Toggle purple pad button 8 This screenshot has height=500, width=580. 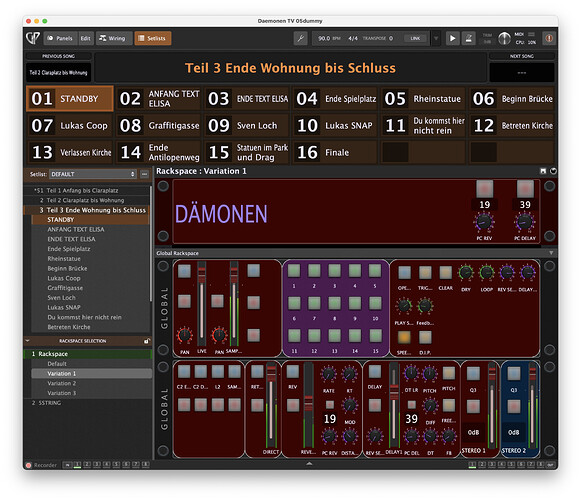pyautogui.click(x=334, y=303)
